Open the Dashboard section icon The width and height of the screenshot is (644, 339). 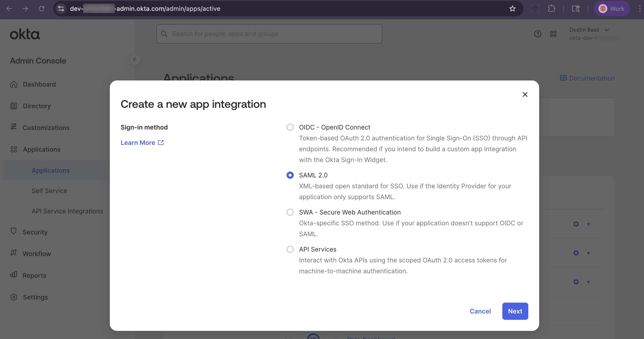coord(14,84)
